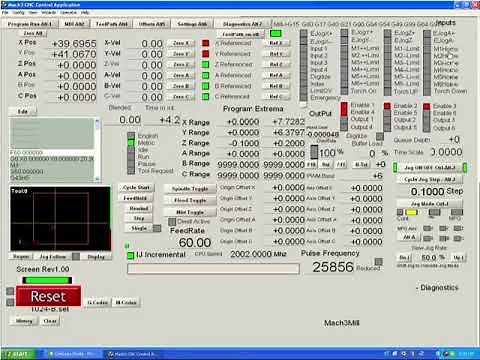Click the green Z Referenced LED
The image size is (480, 360).
(206, 65)
